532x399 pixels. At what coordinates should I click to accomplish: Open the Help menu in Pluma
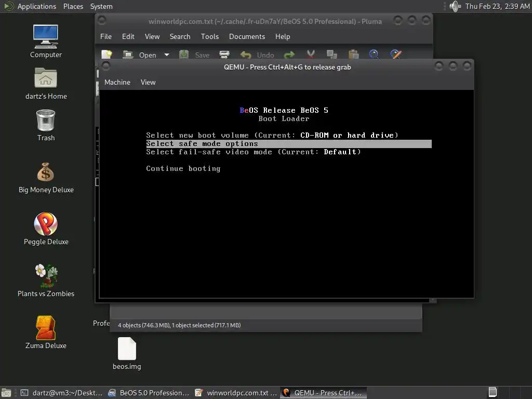click(283, 36)
